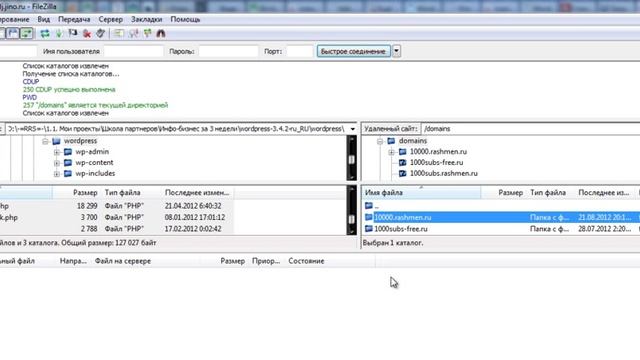The width and height of the screenshot is (640, 360).
Task: Click the local file list vertical scrollbar
Action: coord(351,211)
